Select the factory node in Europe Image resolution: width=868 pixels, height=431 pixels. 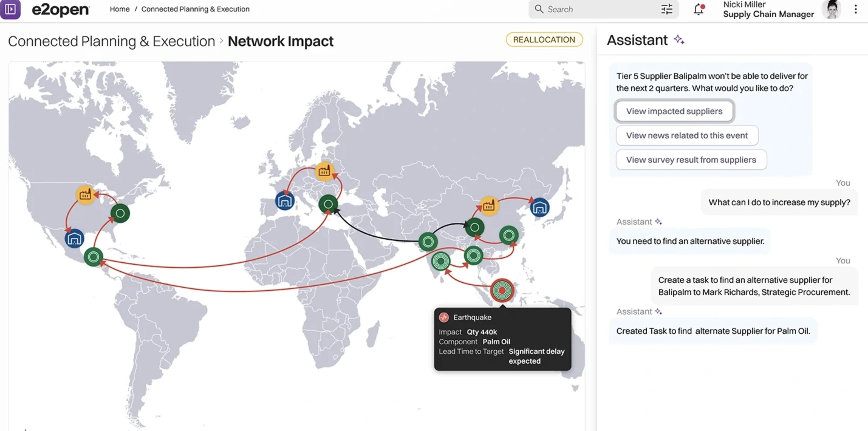click(x=324, y=171)
